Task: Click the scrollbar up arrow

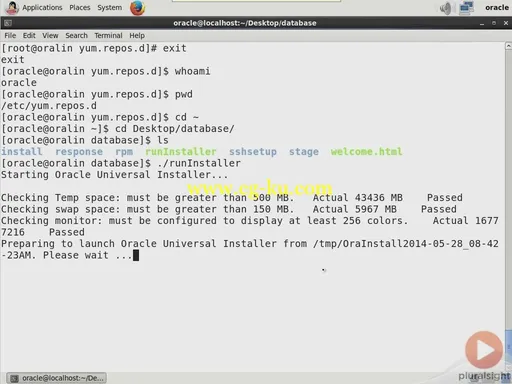Action: 508,46
